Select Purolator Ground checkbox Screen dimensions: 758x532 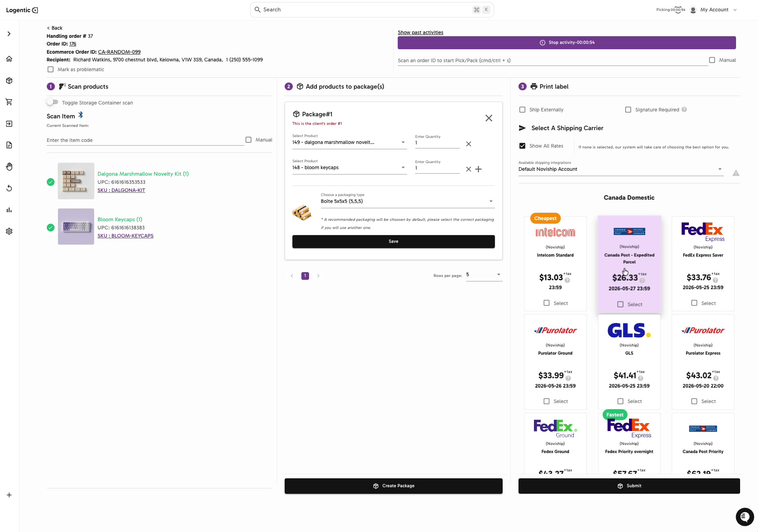tap(547, 401)
